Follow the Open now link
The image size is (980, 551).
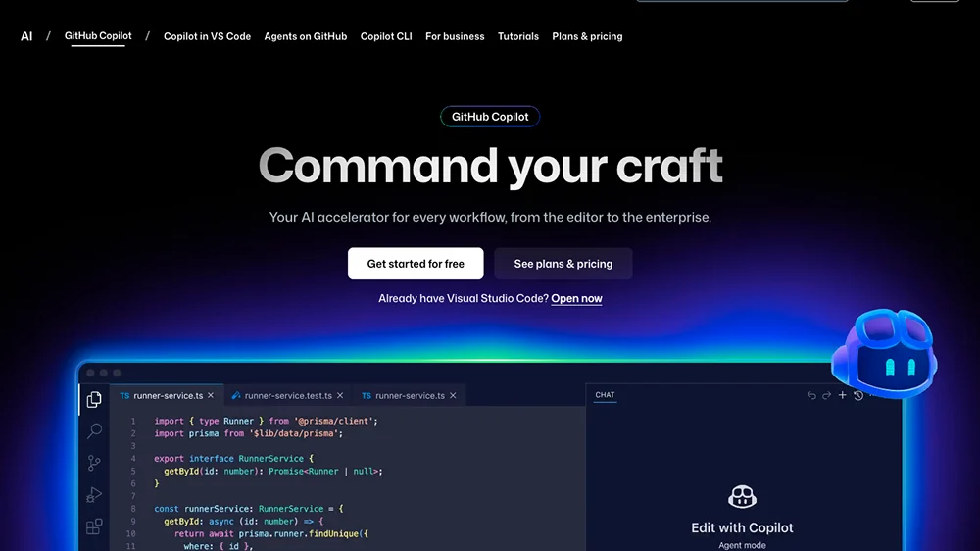pyautogui.click(x=577, y=298)
